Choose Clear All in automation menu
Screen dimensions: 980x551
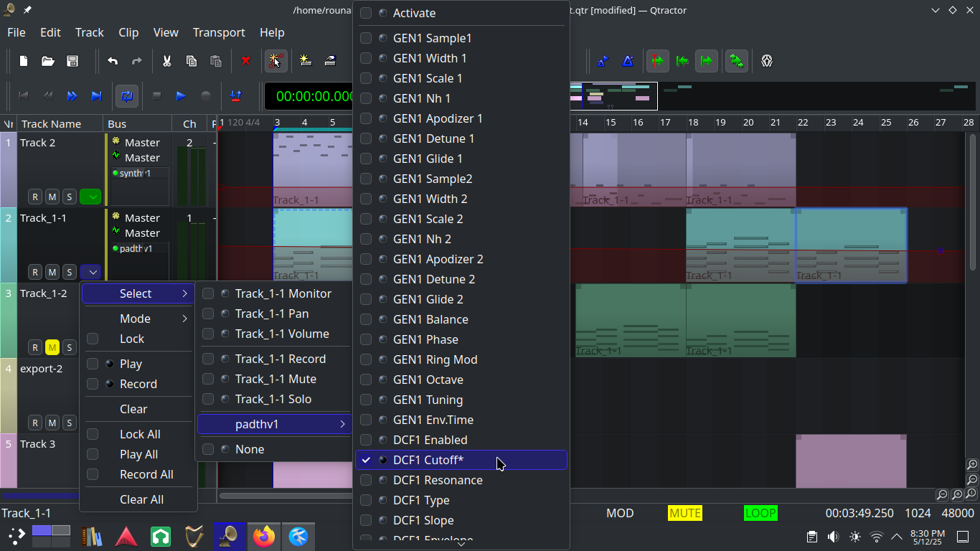(141, 499)
